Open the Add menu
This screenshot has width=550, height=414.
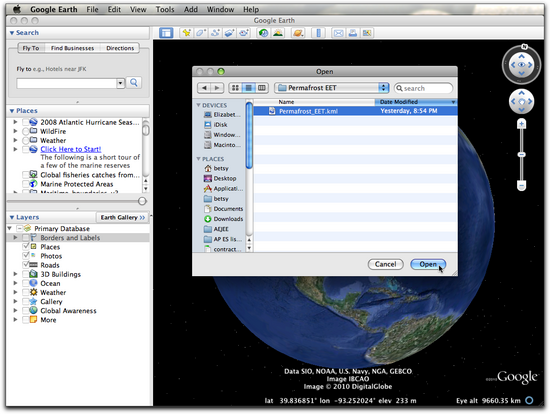(x=191, y=9)
